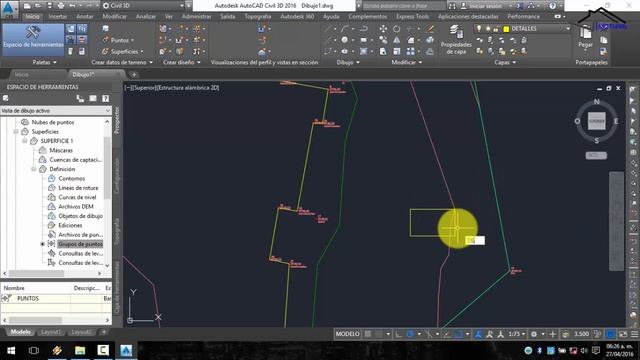
Task: Open the Civil 3D workspace dropdown
Action: point(182,6)
